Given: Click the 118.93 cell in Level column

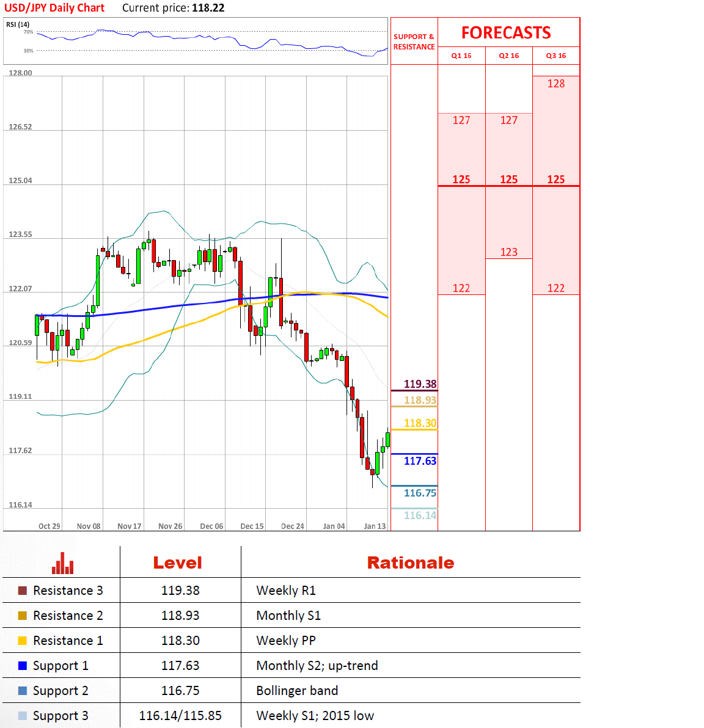Looking at the screenshot, I should [180, 616].
